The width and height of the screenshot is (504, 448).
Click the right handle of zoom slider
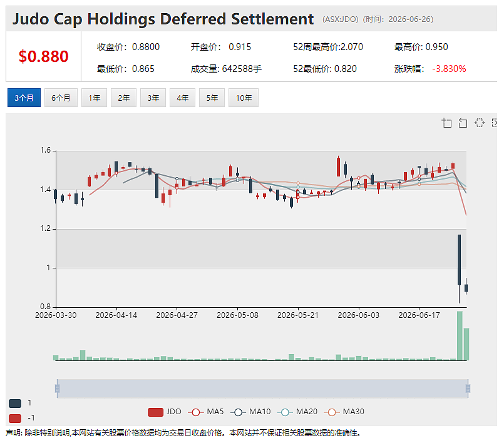coord(468,389)
